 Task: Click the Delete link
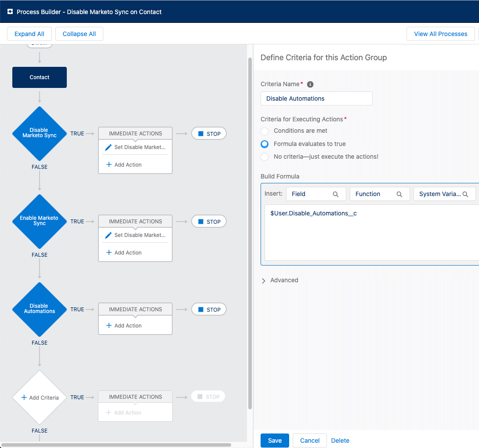pyautogui.click(x=340, y=441)
